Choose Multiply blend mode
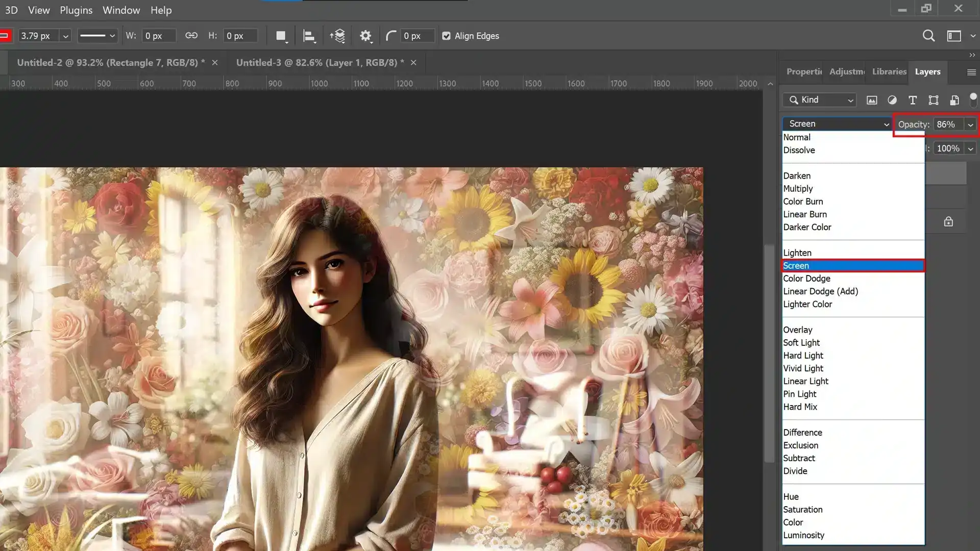 coord(853,188)
